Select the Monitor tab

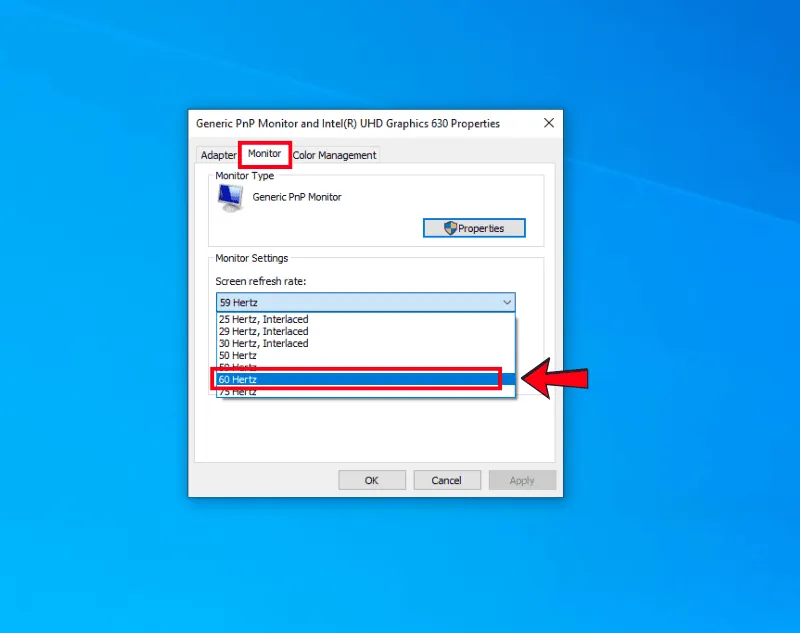point(264,154)
